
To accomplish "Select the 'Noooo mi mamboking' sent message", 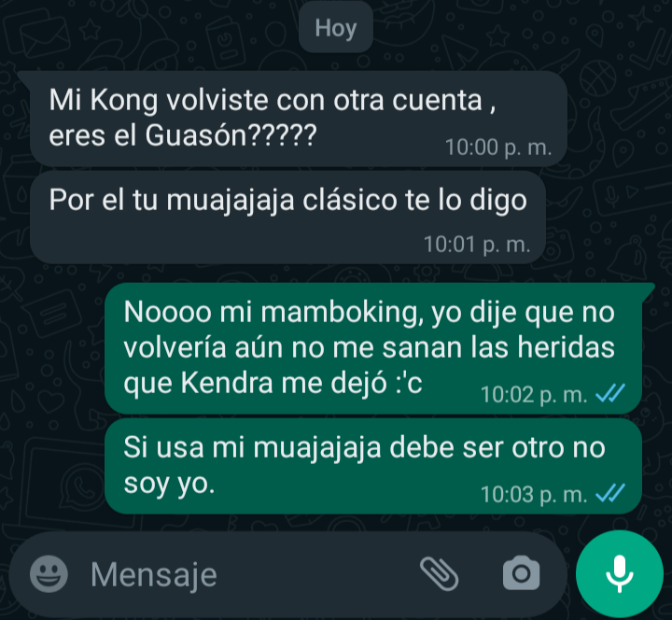I will pos(373,347).
